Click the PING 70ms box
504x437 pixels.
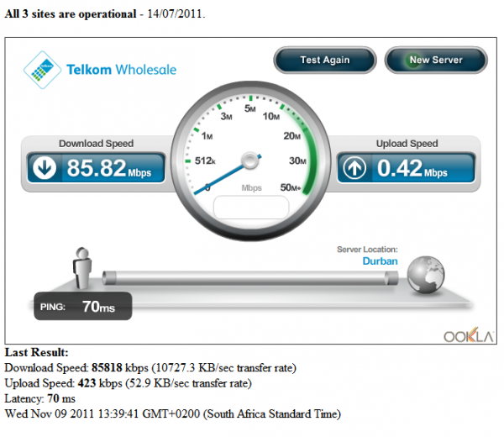click(x=83, y=306)
